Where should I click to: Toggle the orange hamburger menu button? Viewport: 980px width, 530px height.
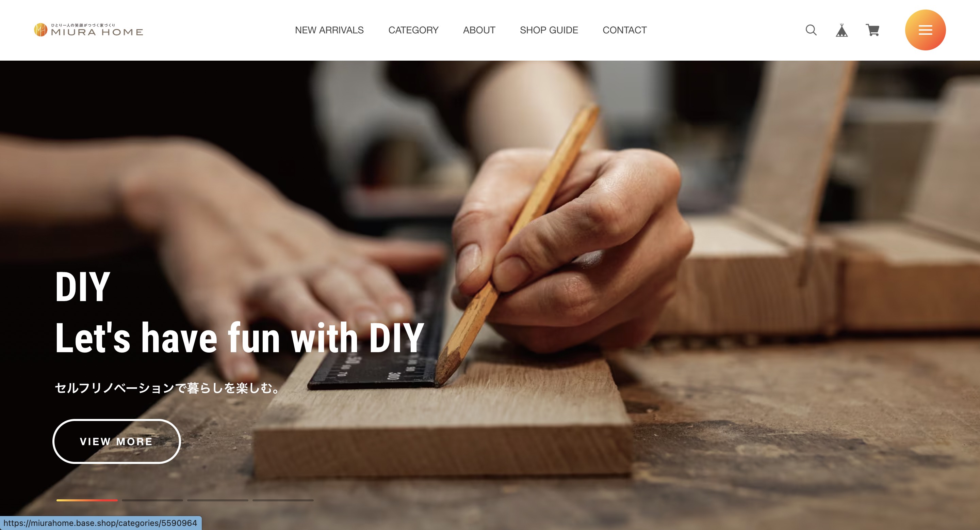click(925, 30)
